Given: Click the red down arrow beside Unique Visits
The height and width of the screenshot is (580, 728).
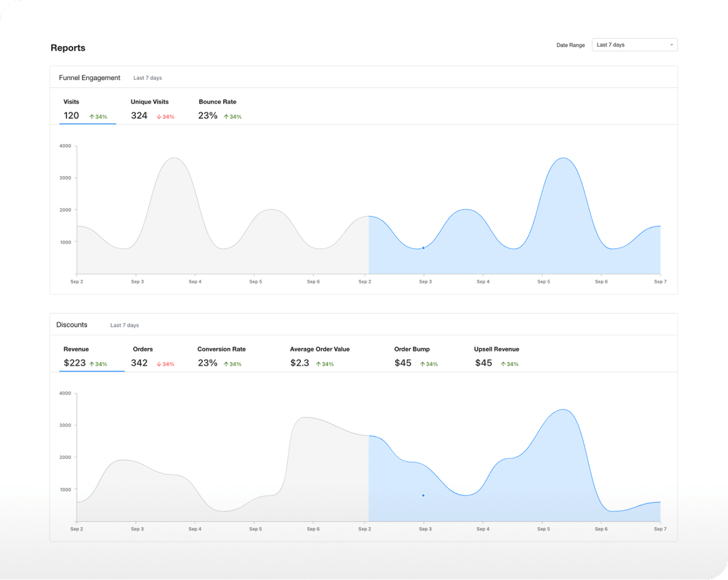Looking at the screenshot, I should (x=159, y=117).
